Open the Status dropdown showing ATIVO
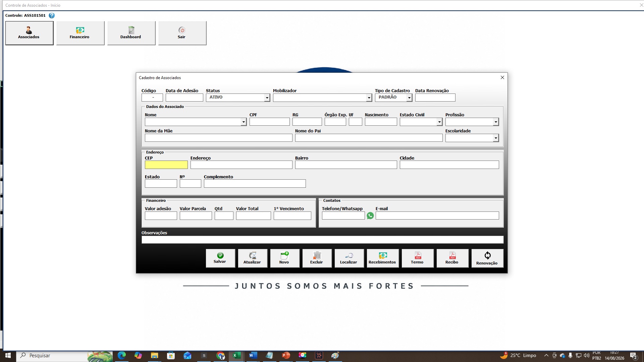This screenshot has height=362, width=644. (267, 98)
